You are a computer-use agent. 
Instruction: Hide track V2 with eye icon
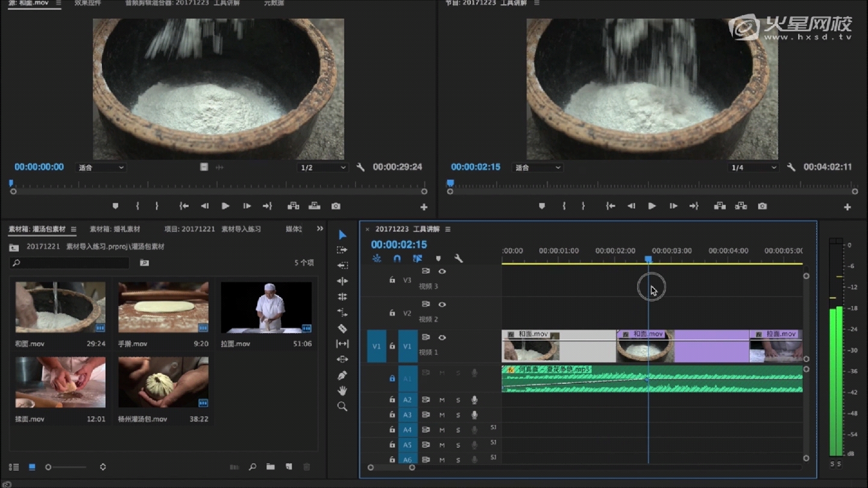[442, 305]
